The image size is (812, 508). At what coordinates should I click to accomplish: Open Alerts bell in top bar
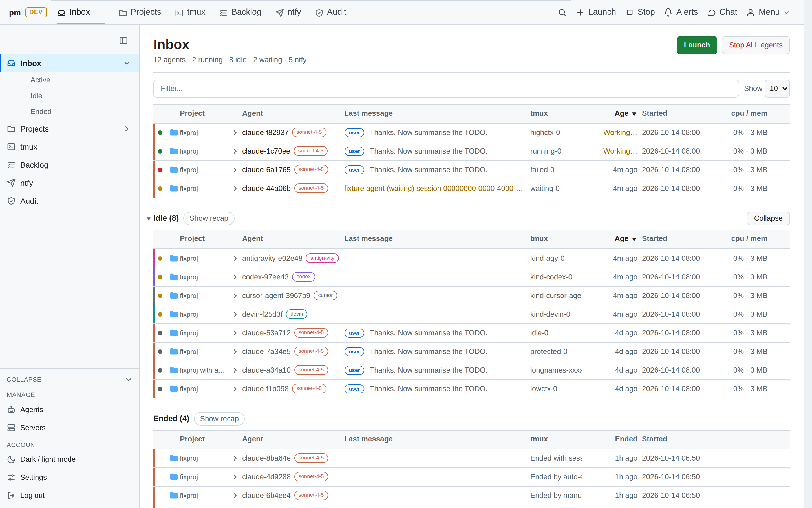(x=681, y=12)
